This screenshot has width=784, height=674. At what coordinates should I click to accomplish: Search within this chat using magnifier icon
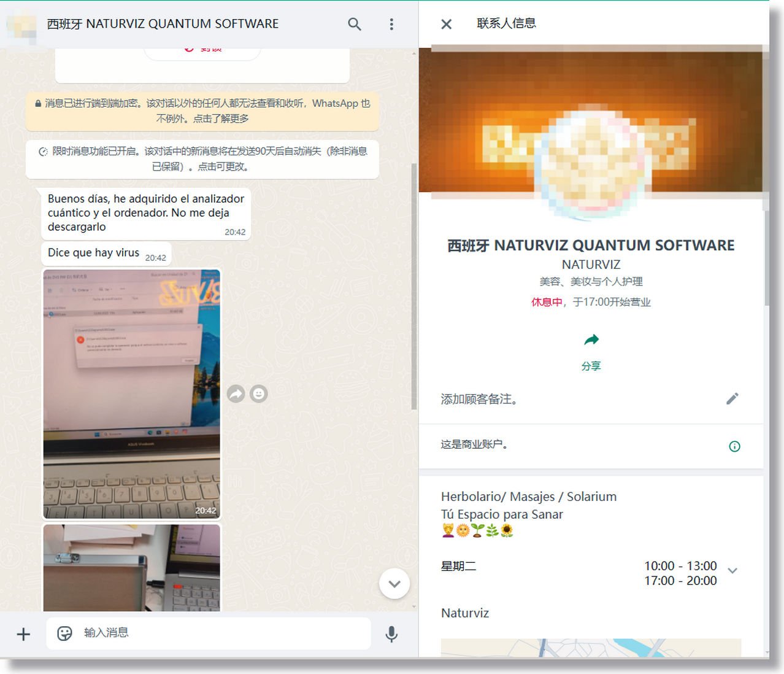[355, 24]
